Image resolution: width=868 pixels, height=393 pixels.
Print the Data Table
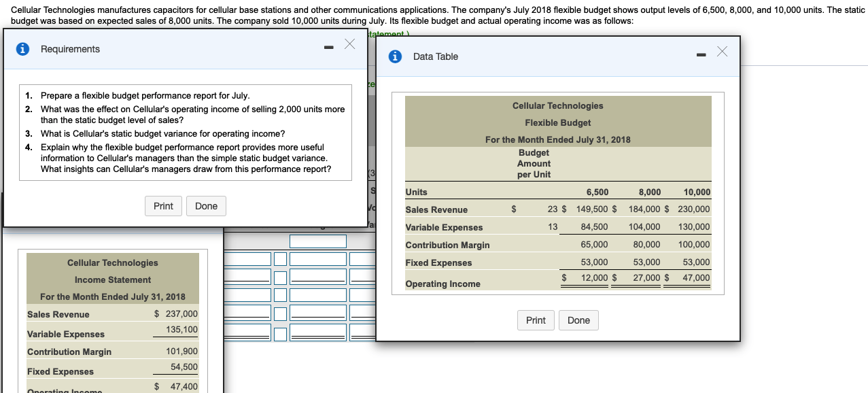point(536,320)
